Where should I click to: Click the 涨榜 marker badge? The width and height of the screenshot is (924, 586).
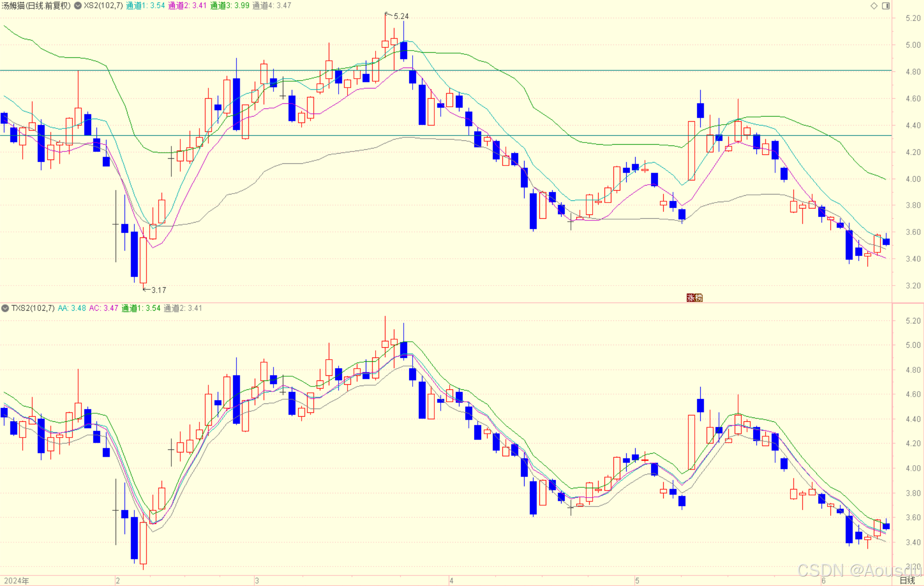pos(694,298)
